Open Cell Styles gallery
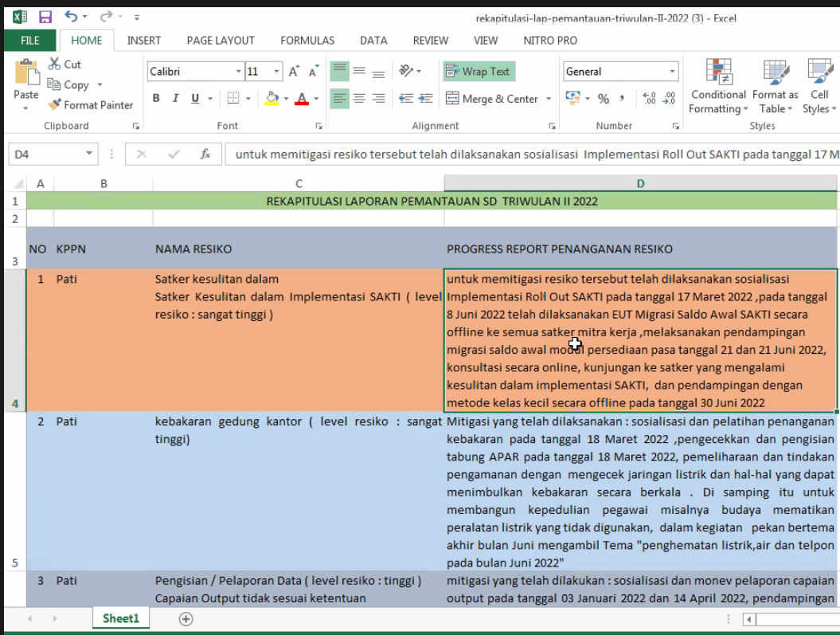Viewport: 840px width, 635px height. (819, 86)
